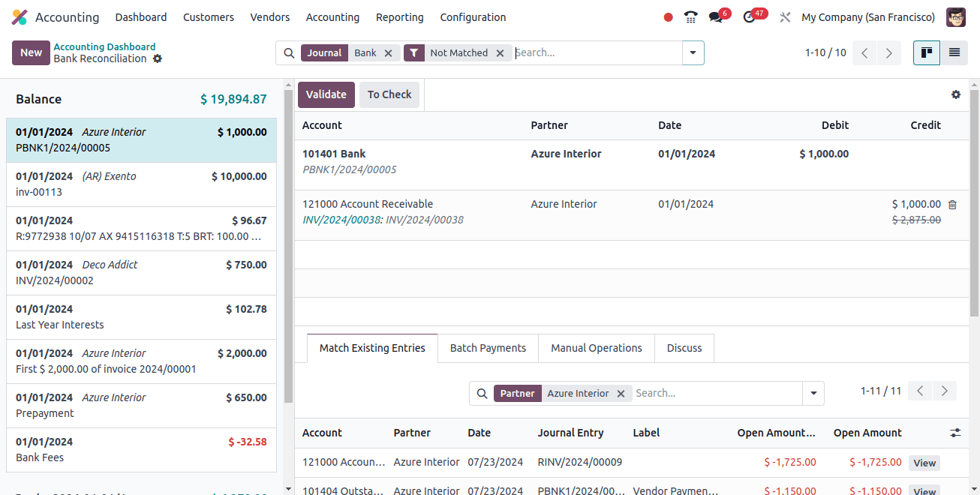Remove the Not Matched filter
The width and height of the screenshot is (980, 495).
pyautogui.click(x=500, y=53)
